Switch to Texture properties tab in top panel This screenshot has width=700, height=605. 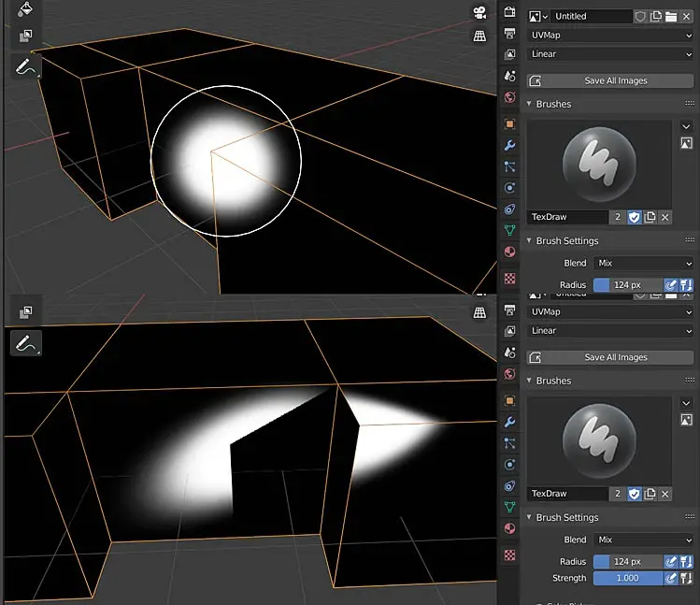coord(509,278)
